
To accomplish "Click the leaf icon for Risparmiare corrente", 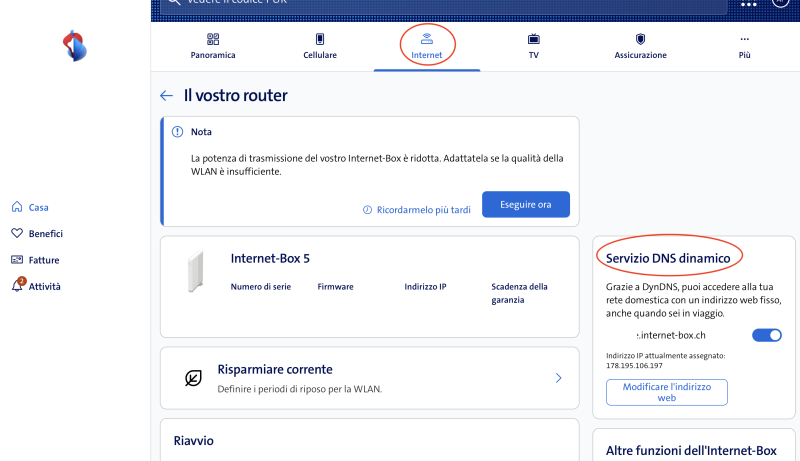I will click(194, 378).
